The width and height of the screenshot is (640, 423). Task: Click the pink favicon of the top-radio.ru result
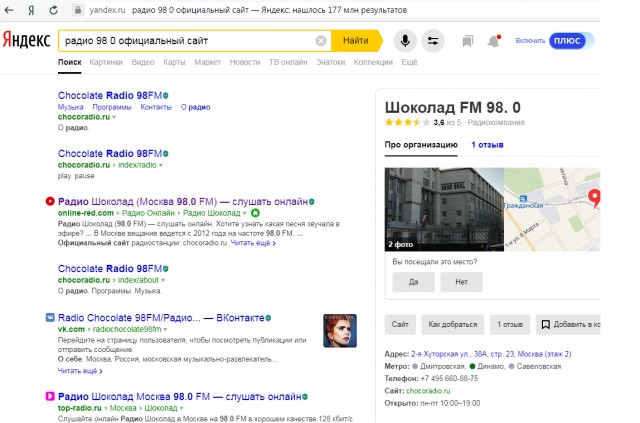pyautogui.click(x=50, y=396)
